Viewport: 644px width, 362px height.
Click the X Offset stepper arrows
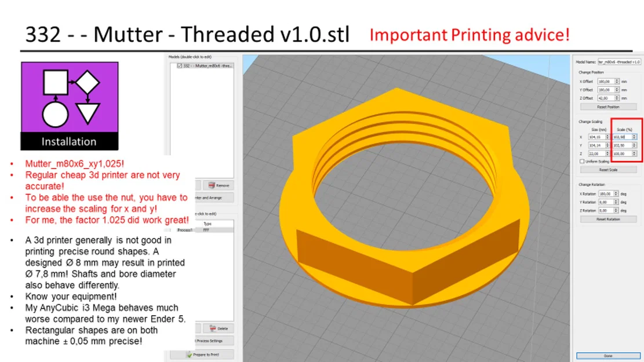617,82
